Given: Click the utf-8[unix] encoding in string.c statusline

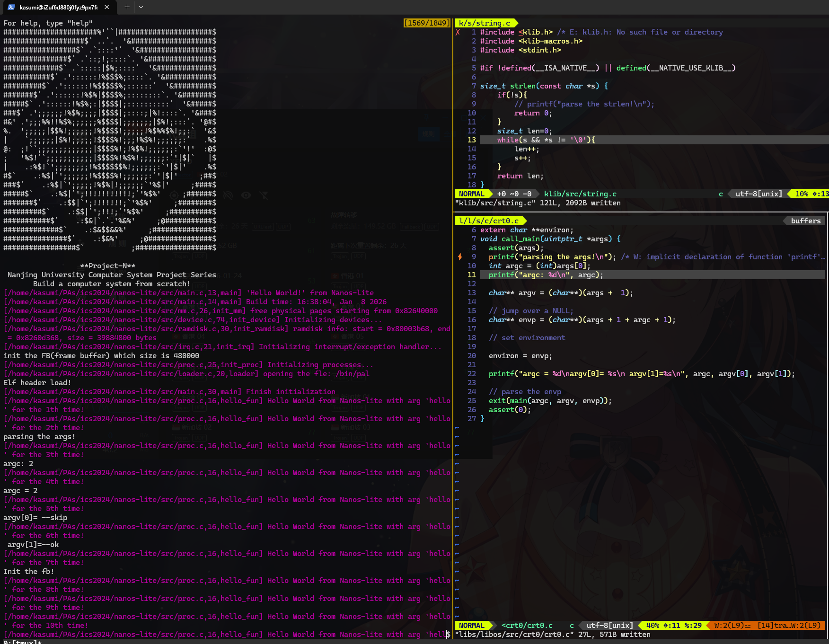Looking at the screenshot, I should point(758,194).
